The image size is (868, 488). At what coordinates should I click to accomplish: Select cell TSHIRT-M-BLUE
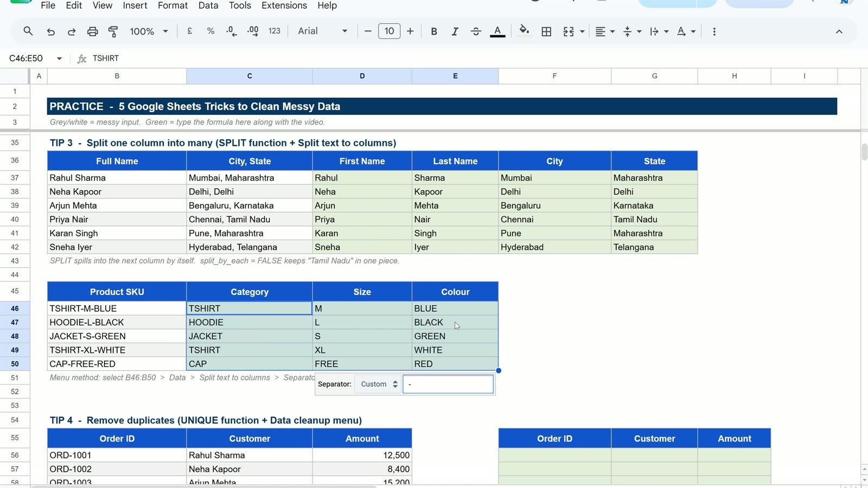click(x=117, y=309)
